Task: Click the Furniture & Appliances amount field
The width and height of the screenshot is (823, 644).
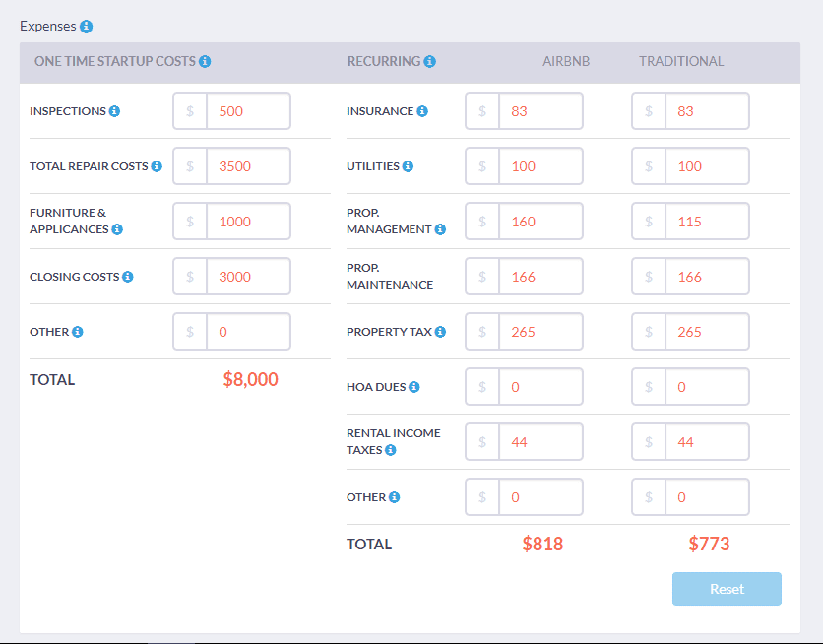Action: [247, 222]
